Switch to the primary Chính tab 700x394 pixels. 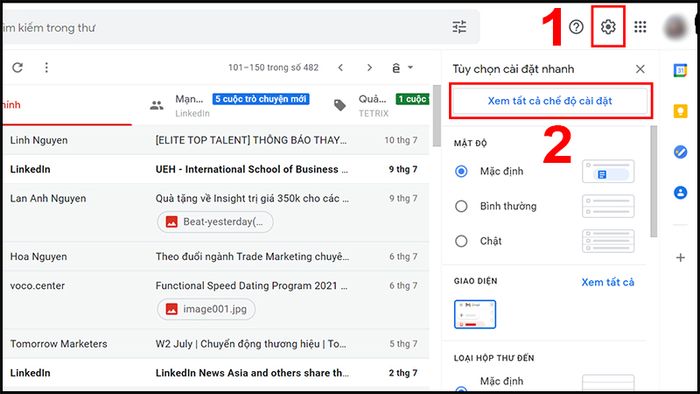(x=67, y=105)
